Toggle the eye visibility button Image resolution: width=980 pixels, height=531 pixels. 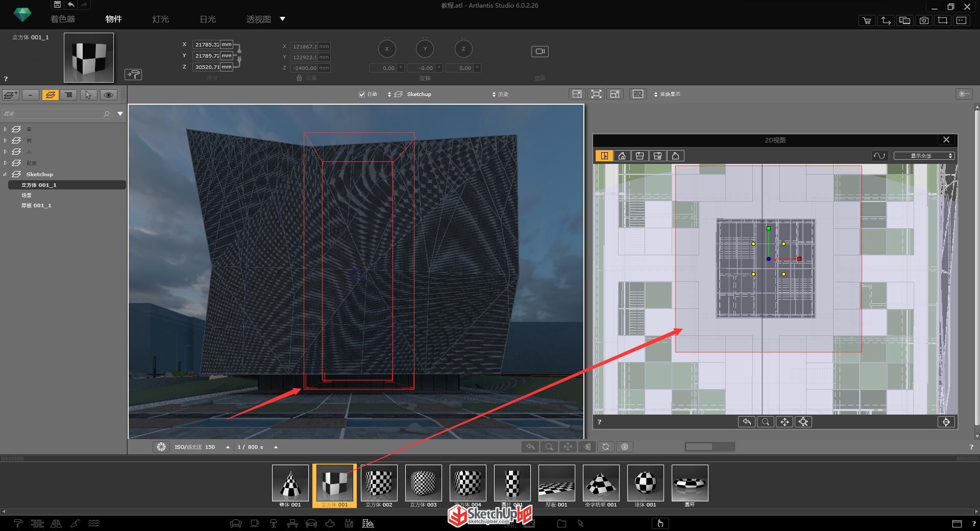(x=108, y=94)
